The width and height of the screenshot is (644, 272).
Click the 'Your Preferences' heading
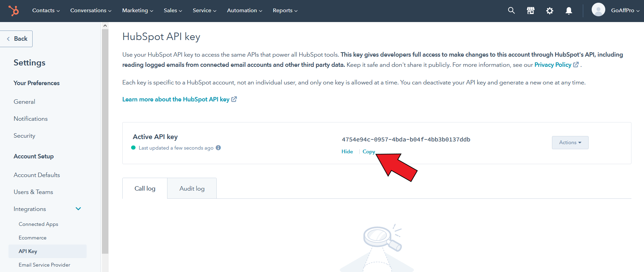[x=36, y=83]
